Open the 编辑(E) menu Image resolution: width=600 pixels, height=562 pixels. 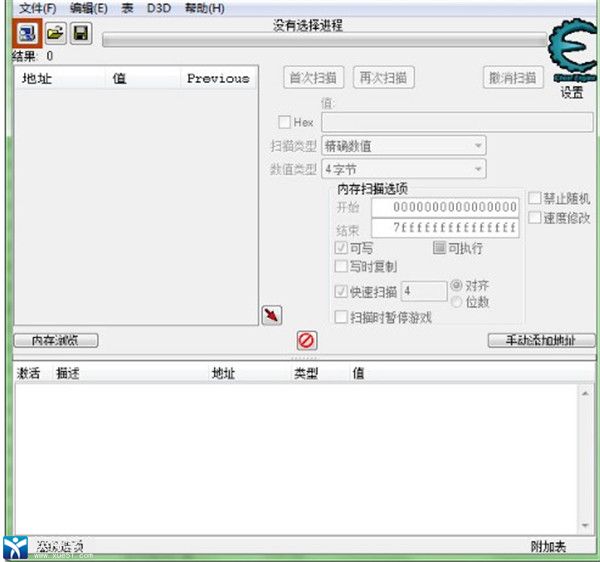(88, 8)
